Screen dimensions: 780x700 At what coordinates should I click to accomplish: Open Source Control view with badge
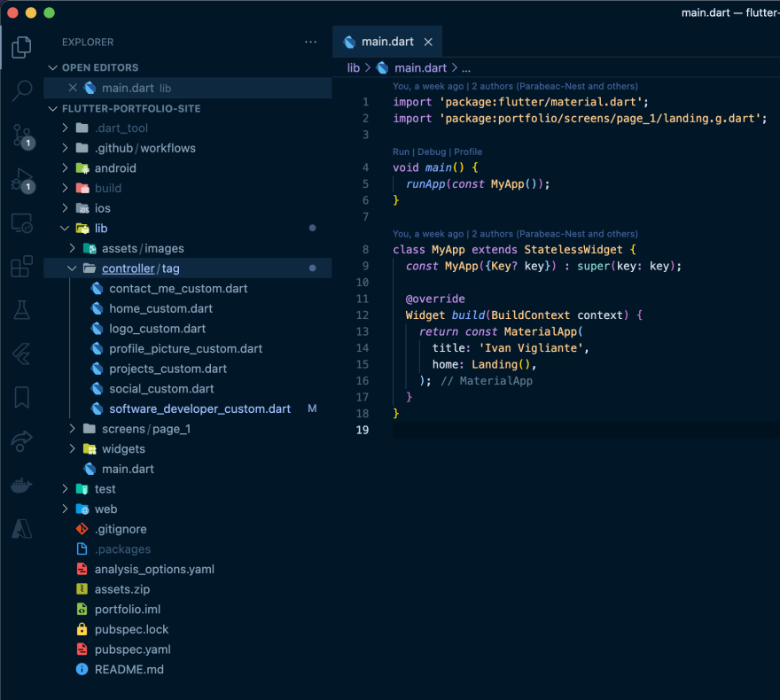pos(22,136)
